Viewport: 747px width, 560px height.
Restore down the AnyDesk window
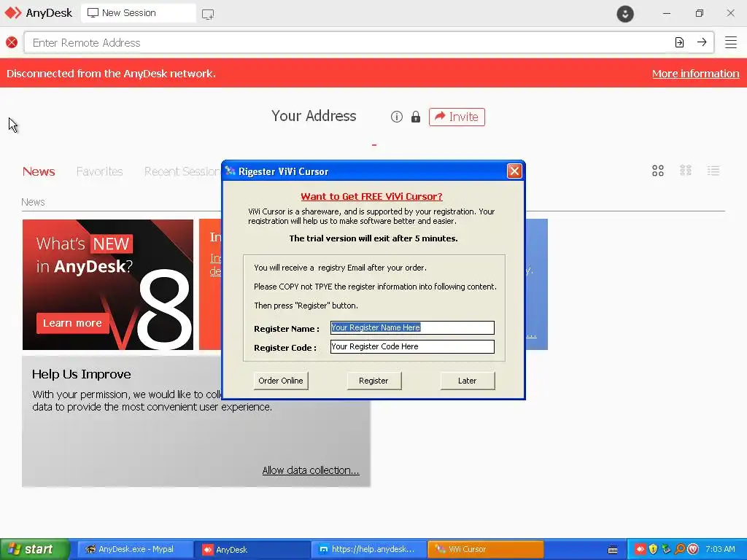click(699, 13)
